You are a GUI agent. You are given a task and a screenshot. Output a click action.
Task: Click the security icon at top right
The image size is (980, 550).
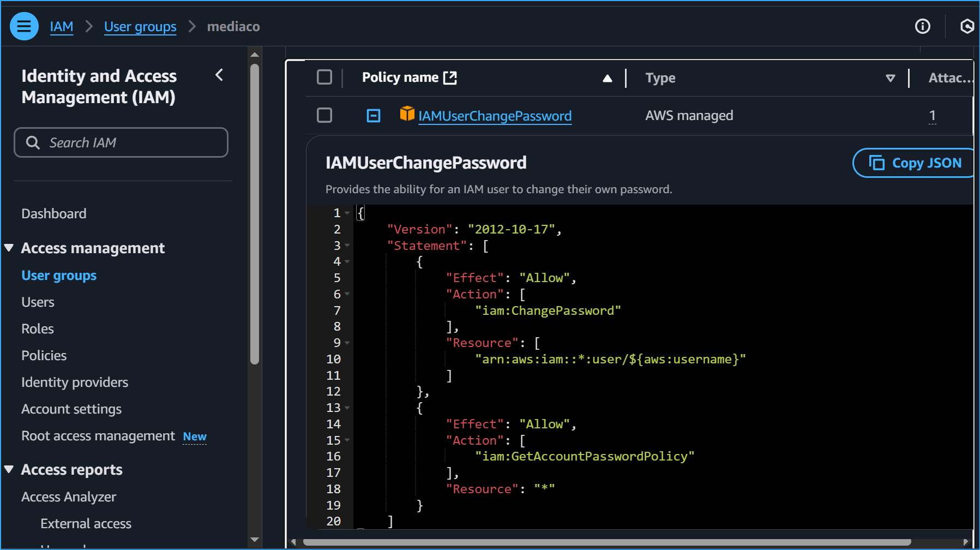point(967,26)
